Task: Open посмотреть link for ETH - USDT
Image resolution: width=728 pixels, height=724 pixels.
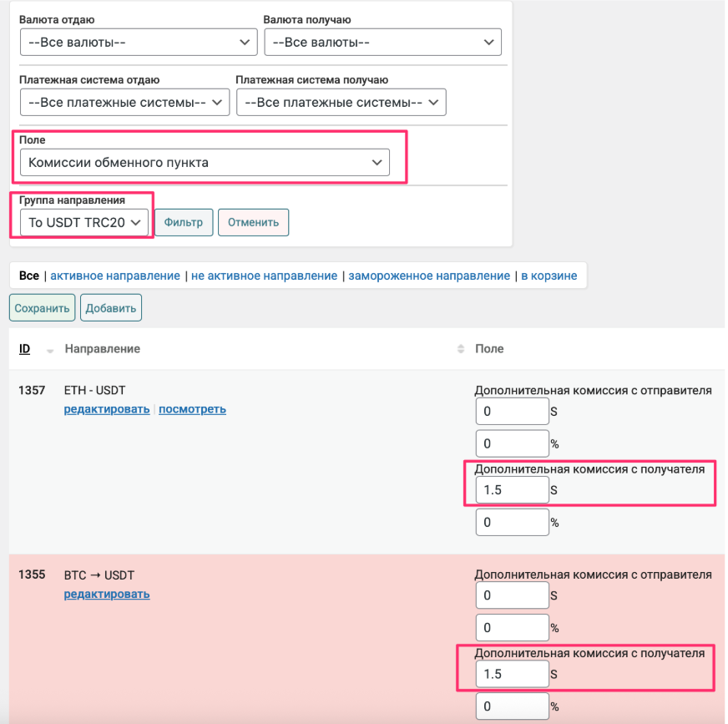Action: click(192, 409)
